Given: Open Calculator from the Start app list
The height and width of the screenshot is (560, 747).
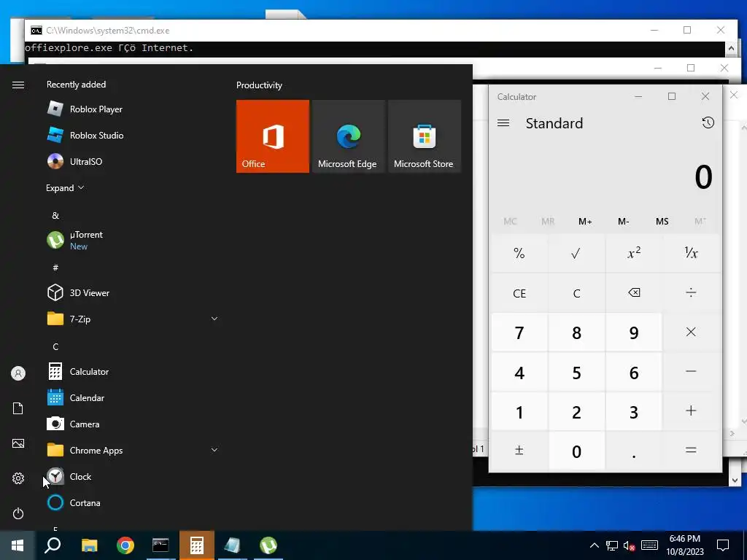Looking at the screenshot, I should tap(132, 371).
